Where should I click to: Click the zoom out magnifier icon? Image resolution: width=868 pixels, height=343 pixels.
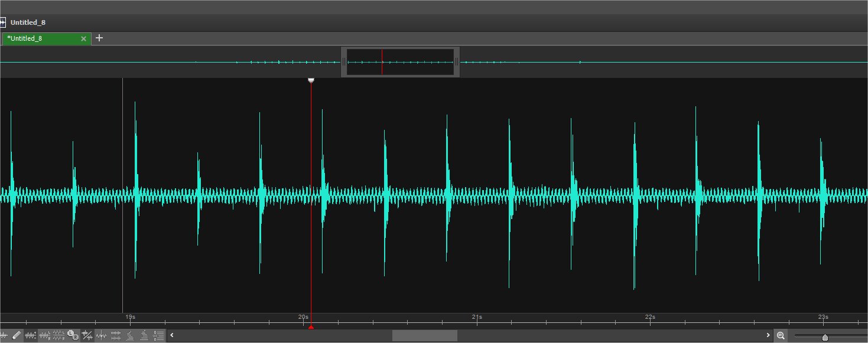(x=781, y=335)
